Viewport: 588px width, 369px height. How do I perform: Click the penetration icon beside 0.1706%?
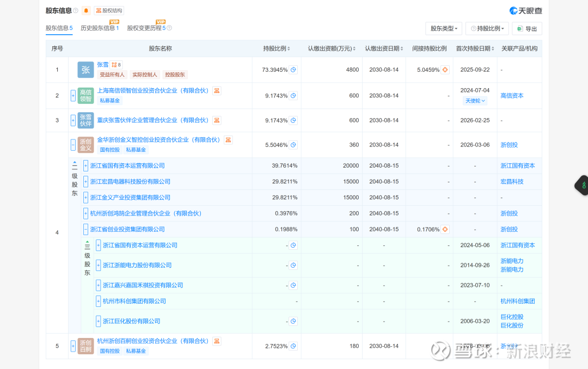[445, 229]
